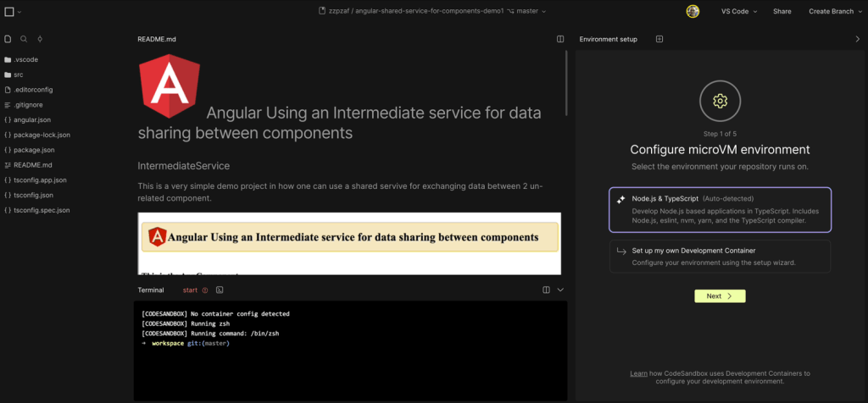Click the .editorconfig file icon

click(8, 90)
